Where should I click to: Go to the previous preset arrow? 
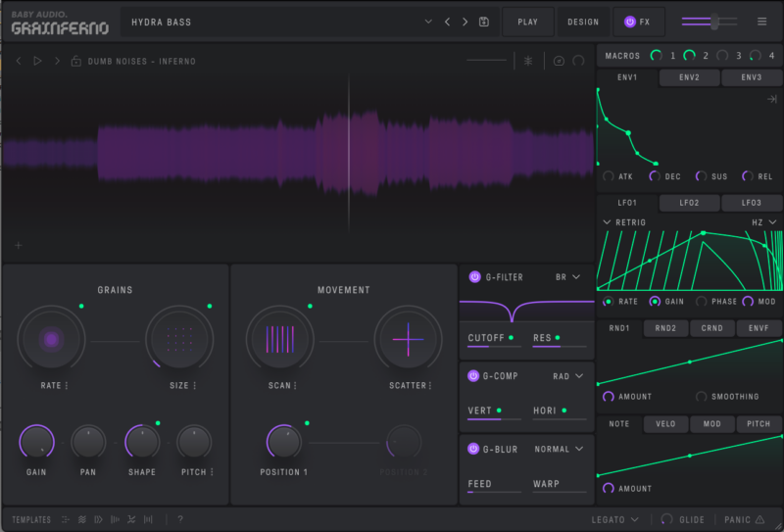pos(447,22)
